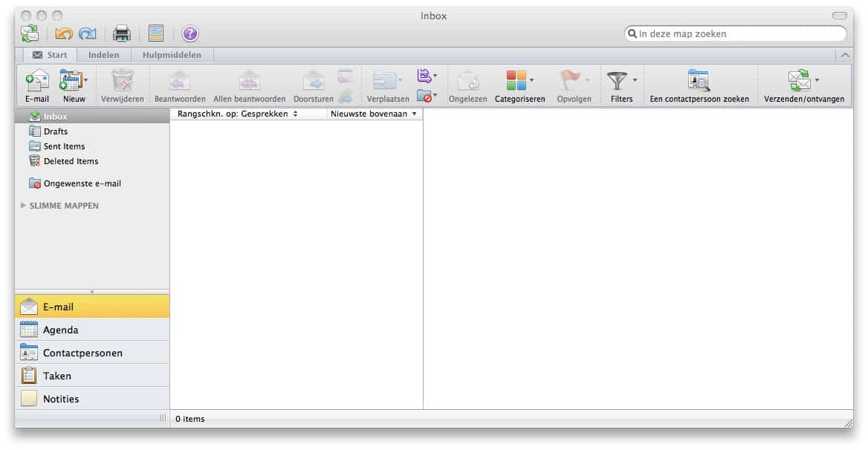Click the Allen beantwoorden icon
The width and height of the screenshot is (868, 450).
coord(250,81)
